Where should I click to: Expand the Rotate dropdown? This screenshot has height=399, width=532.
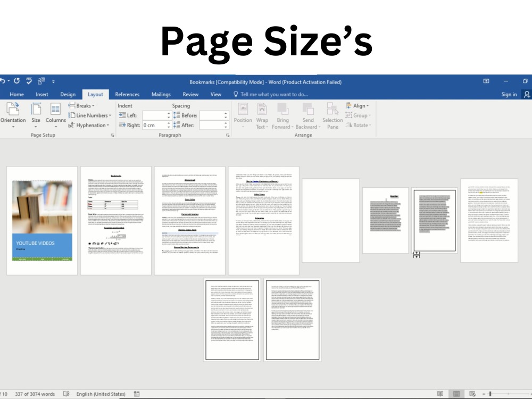click(x=359, y=125)
